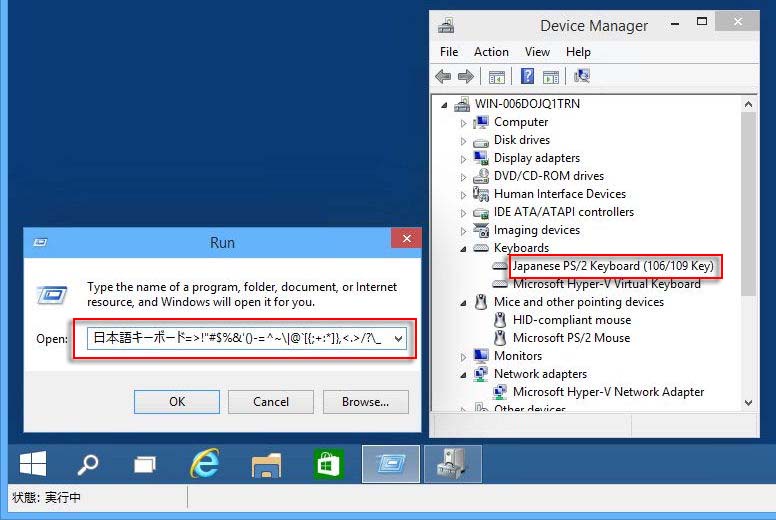Launch Internet Explorer from taskbar

click(205, 463)
